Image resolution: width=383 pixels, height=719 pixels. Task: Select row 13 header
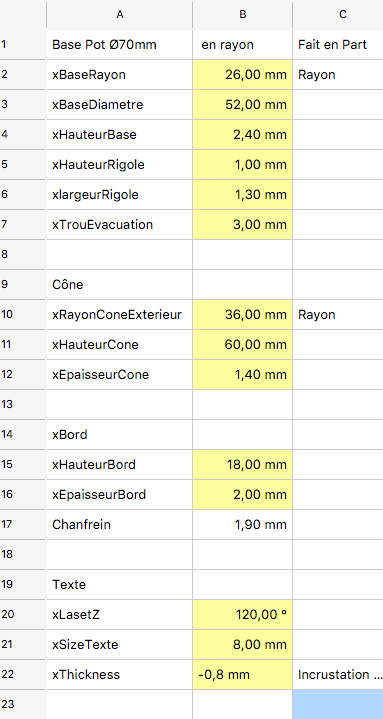pos(23,404)
